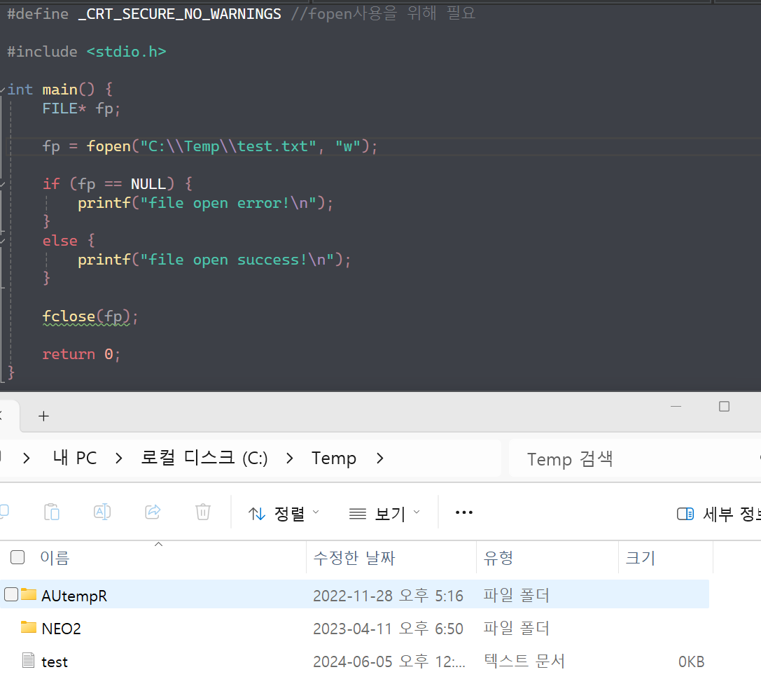This screenshot has width=761, height=700.
Task: Sort files by the 유형 column header
Action: (x=547, y=557)
